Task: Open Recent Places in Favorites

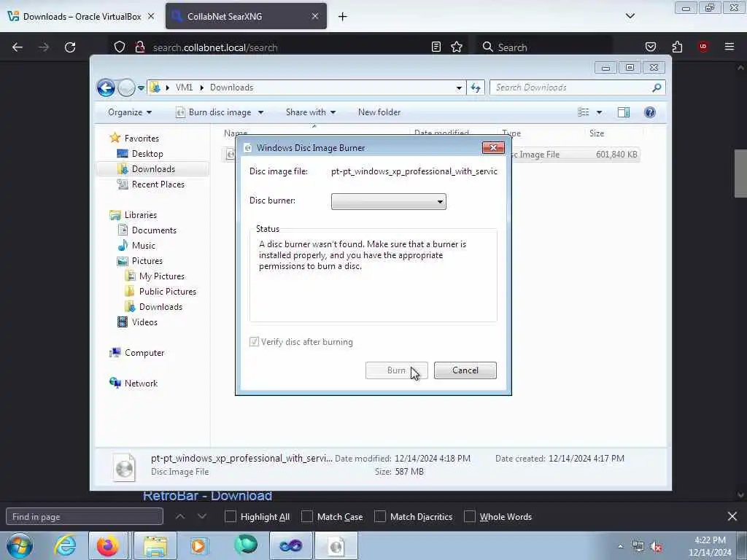Action: [158, 184]
